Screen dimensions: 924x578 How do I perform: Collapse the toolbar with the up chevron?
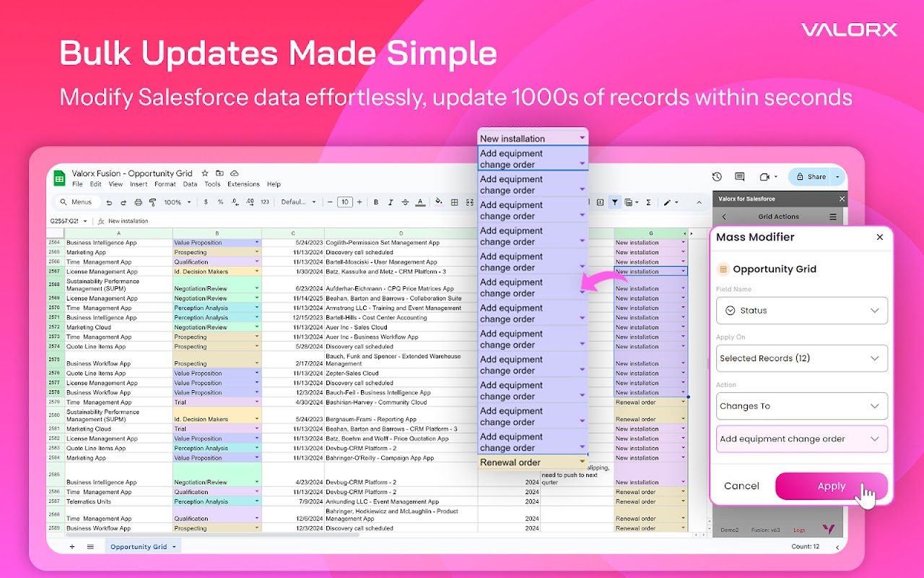[699, 202]
